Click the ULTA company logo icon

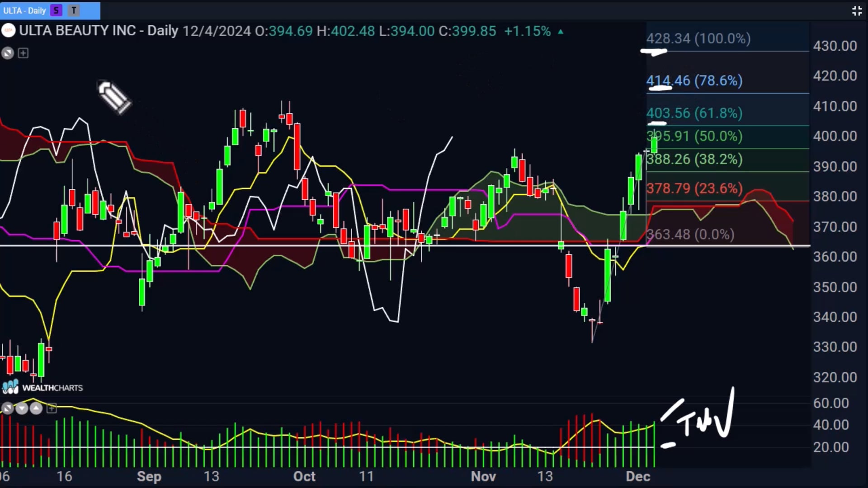8,31
